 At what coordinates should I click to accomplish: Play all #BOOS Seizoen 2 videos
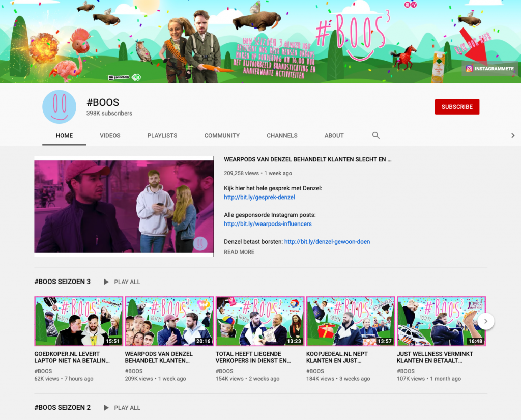122,407
